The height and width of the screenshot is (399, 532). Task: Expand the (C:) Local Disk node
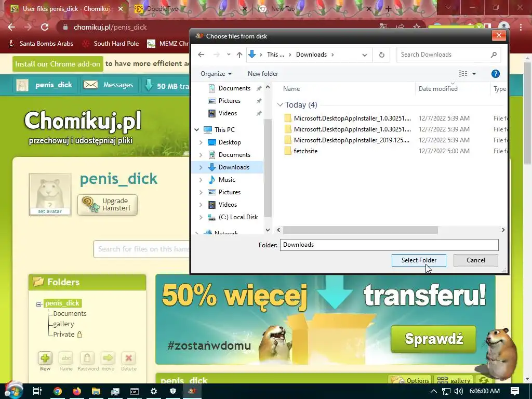[201, 217]
